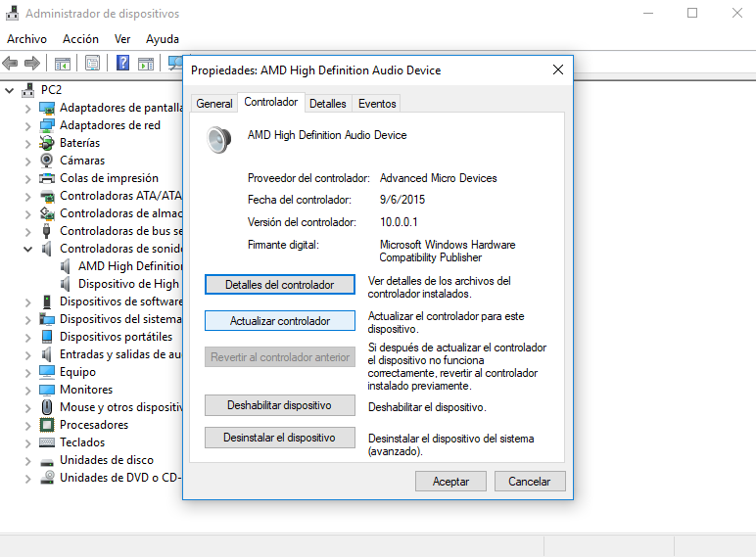Click the Back arrow in the toolbar

[x=10, y=63]
